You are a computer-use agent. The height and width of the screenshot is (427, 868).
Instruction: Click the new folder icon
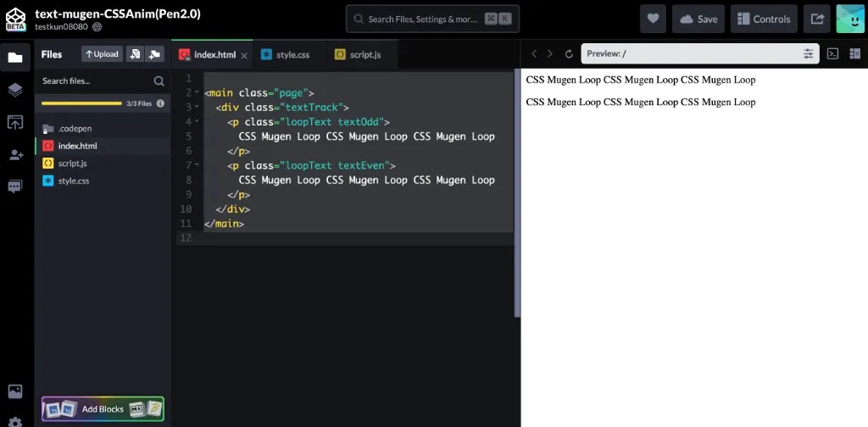(x=154, y=53)
